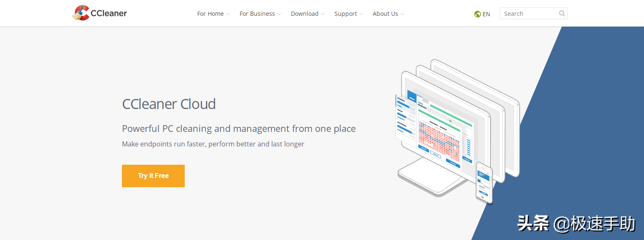Click the CCleaner brand name text

[x=109, y=13]
